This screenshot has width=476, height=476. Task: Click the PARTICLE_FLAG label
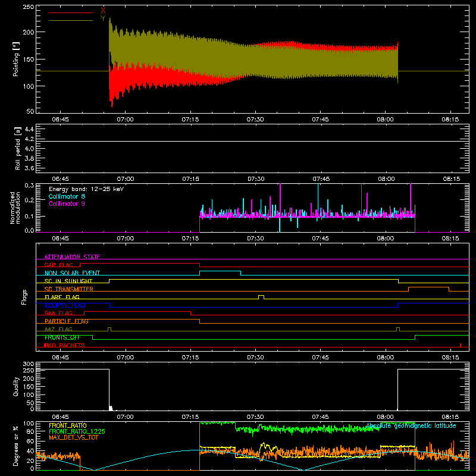67,321
